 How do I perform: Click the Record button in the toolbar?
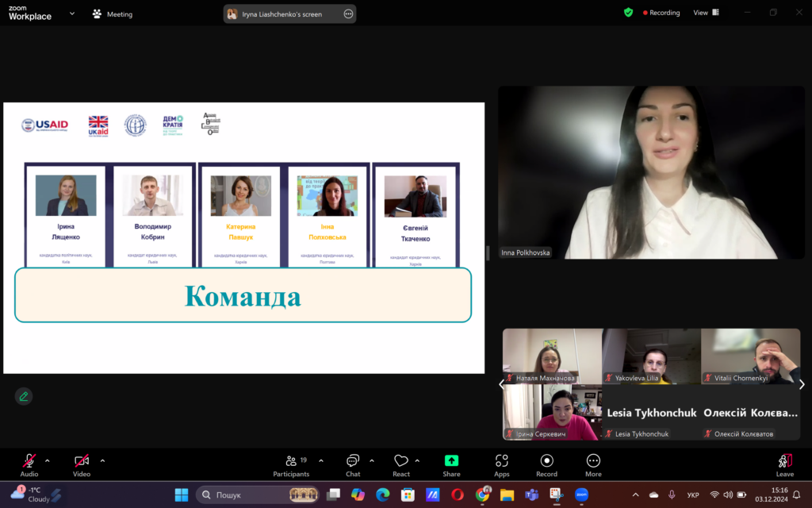pyautogui.click(x=547, y=465)
